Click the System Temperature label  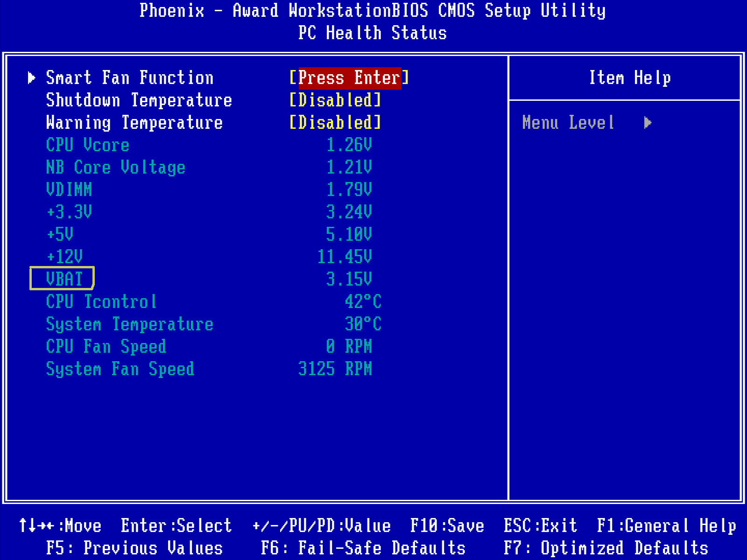pos(130,324)
